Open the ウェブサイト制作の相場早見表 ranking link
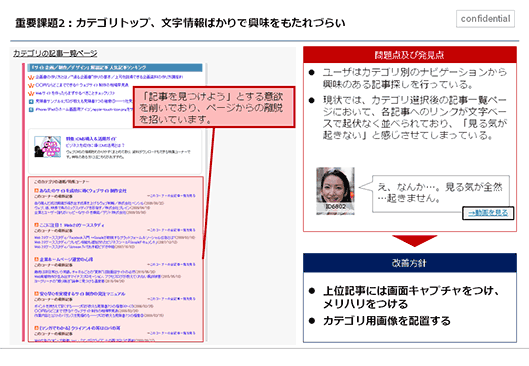Screen dimensions: 529x366 click(82, 85)
